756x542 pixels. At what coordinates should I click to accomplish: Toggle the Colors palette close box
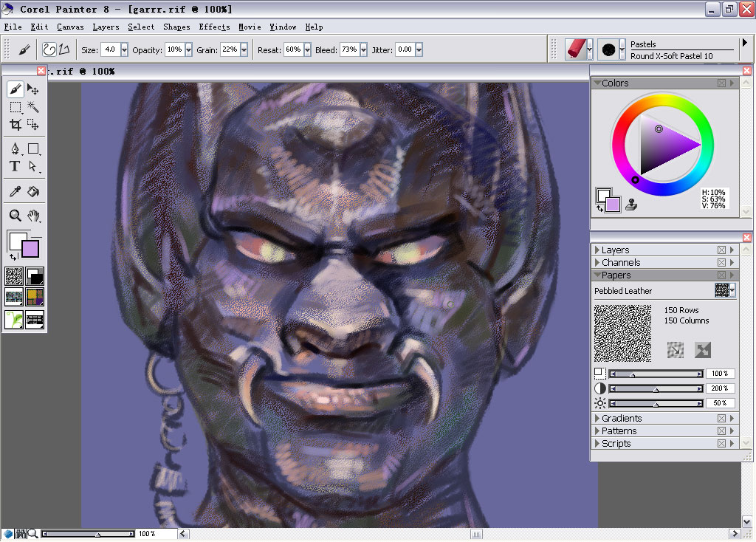(x=721, y=83)
